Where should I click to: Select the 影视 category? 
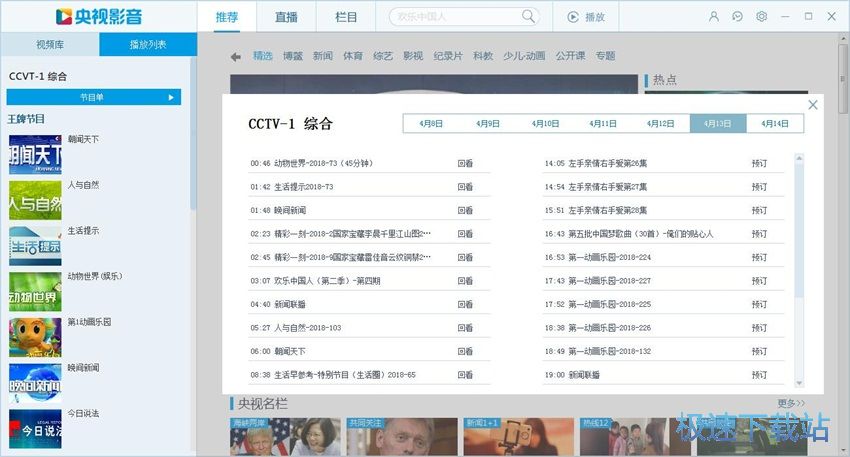point(413,56)
